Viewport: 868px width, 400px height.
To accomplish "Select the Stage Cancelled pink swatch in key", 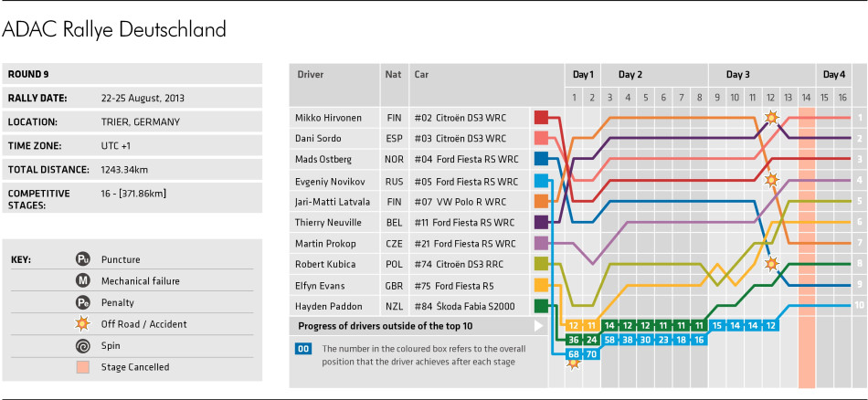I will tap(83, 367).
